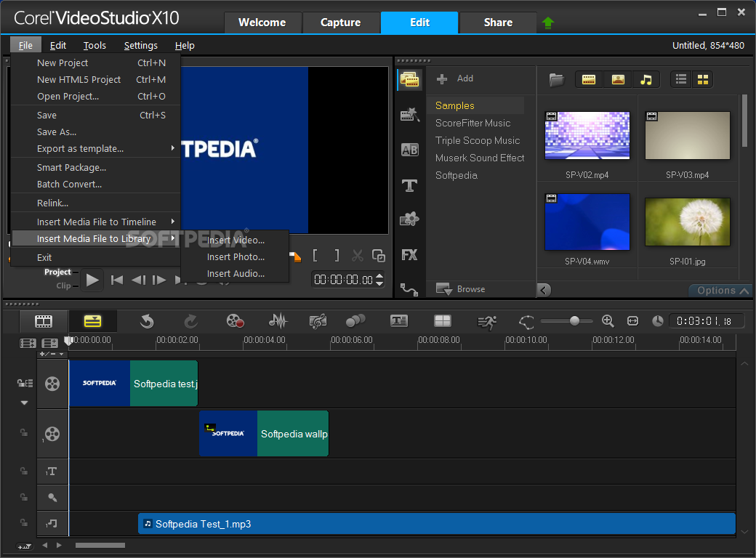Open the Tools menu
The image size is (756, 558).
click(x=94, y=46)
